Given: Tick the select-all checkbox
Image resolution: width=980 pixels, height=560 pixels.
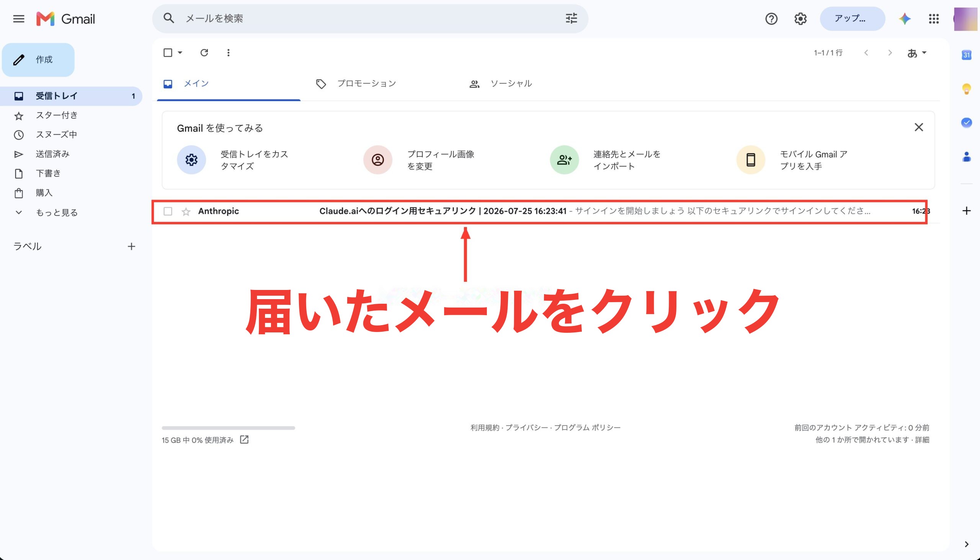Looking at the screenshot, I should (x=168, y=52).
